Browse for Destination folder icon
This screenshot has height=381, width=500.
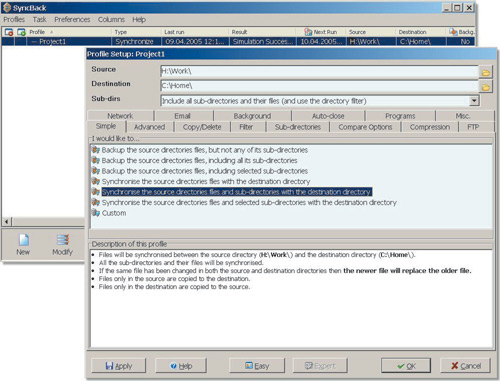pyautogui.click(x=486, y=87)
